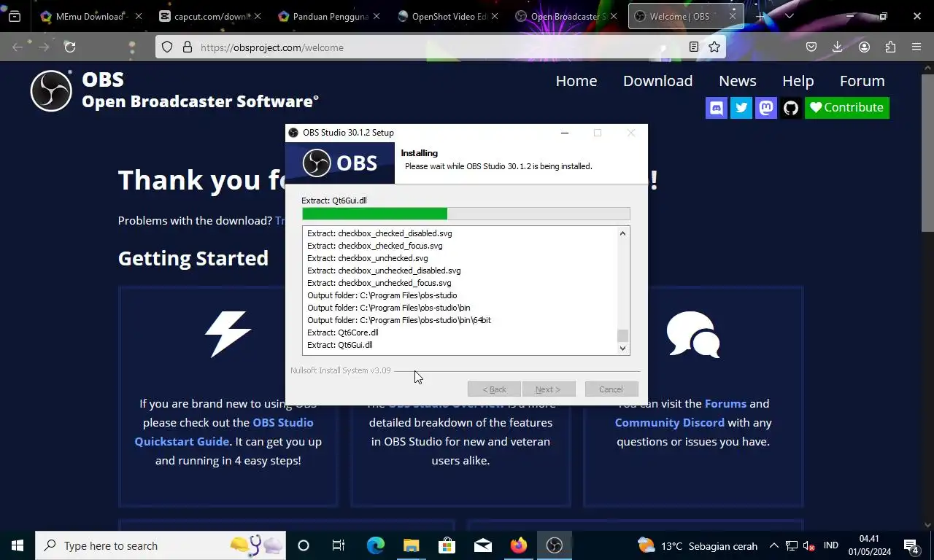The width and height of the screenshot is (934, 560).
Task: Open the News nav link
Action: point(738,81)
